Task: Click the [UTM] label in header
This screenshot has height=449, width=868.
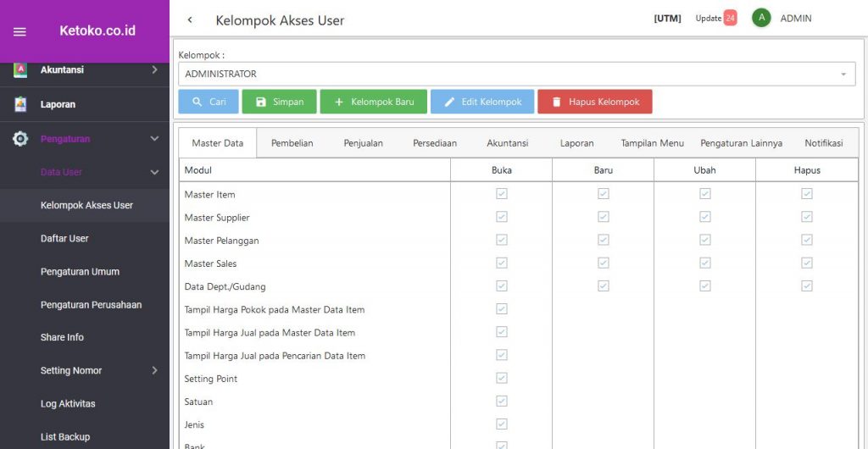Action: pyautogui.click(x=667, y=19)
